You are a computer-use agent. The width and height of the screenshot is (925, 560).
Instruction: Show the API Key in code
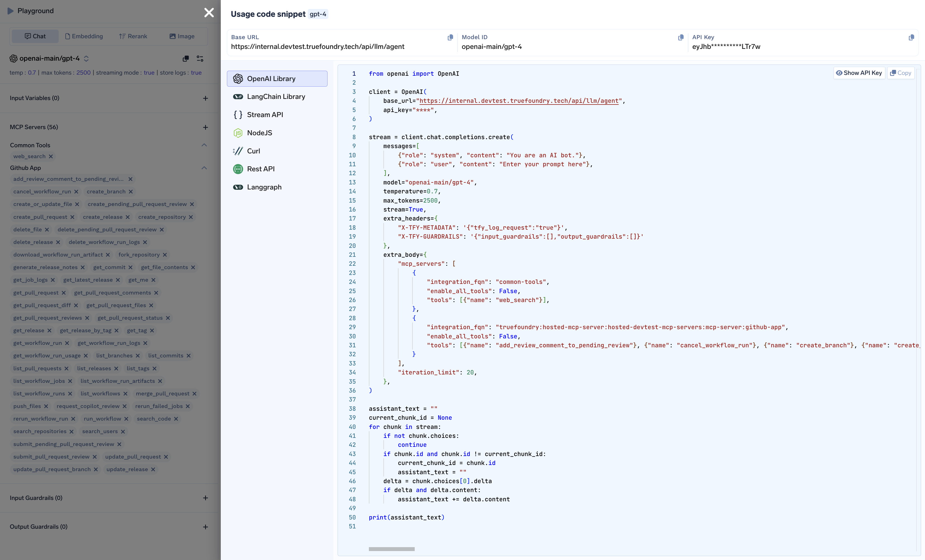click(859, 73)
